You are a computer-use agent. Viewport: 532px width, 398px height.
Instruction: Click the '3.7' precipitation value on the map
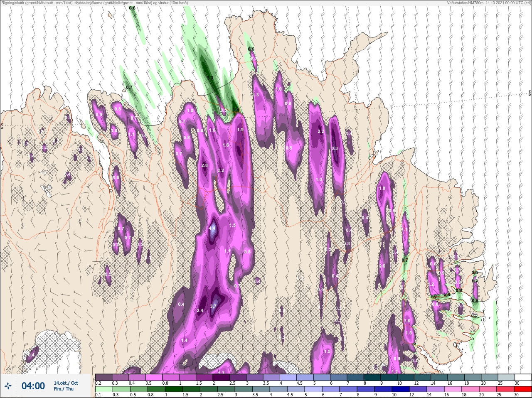tap(213, 306)
